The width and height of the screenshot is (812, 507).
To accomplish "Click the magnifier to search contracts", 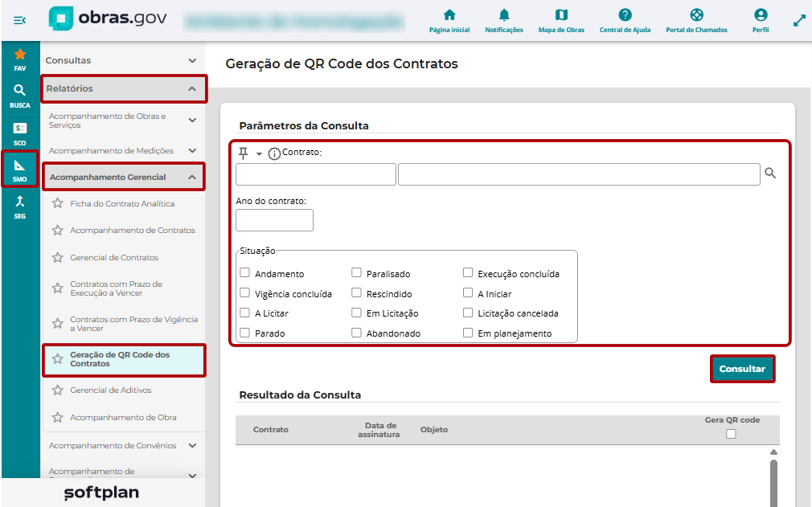I will coord(770,174).
